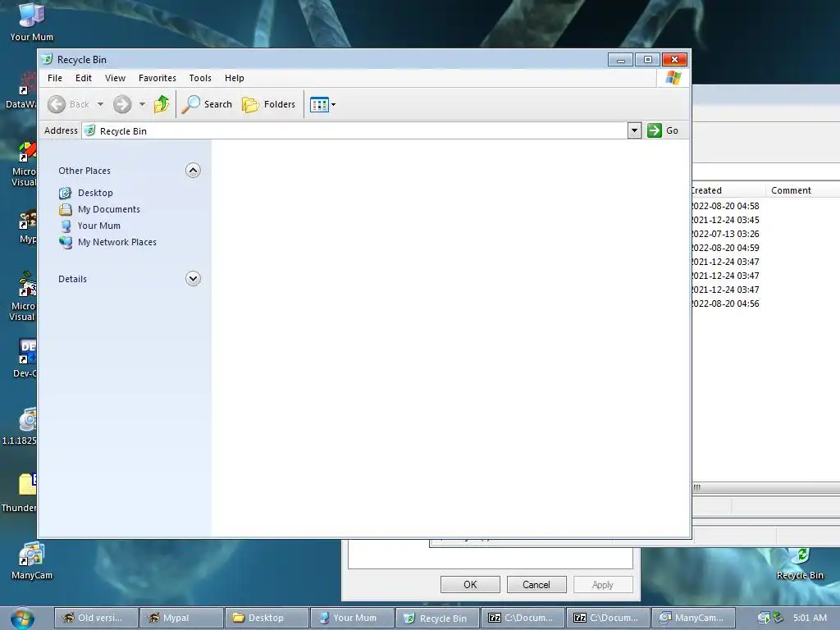The height and width of the screenshot is (630, 840).
Task: Select the 2022-07-13 03:26 created entry
Action: pos(725,234)
